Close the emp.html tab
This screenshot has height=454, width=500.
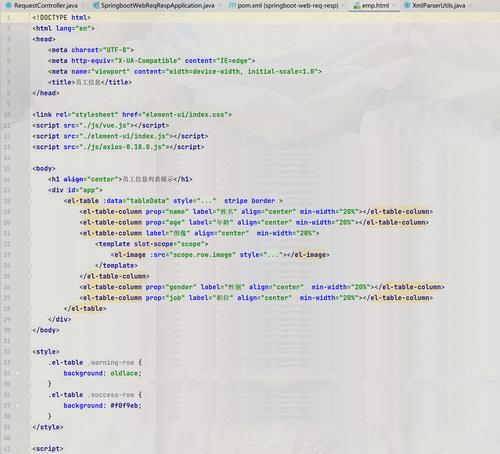click(x=395, y=5)
